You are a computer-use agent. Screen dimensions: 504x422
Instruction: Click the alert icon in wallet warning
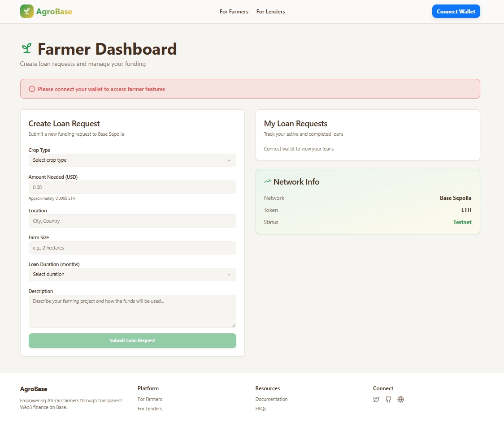pos(32,89)
